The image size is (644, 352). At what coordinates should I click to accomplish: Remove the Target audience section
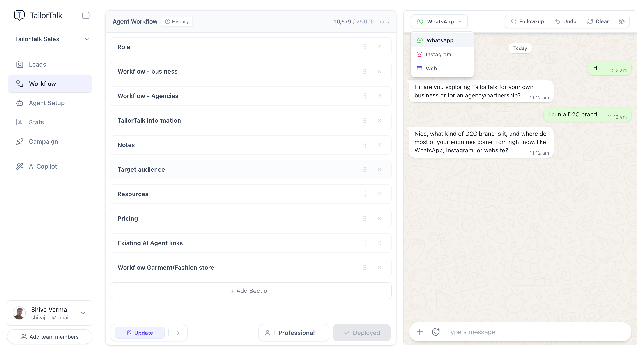(379, 169)
